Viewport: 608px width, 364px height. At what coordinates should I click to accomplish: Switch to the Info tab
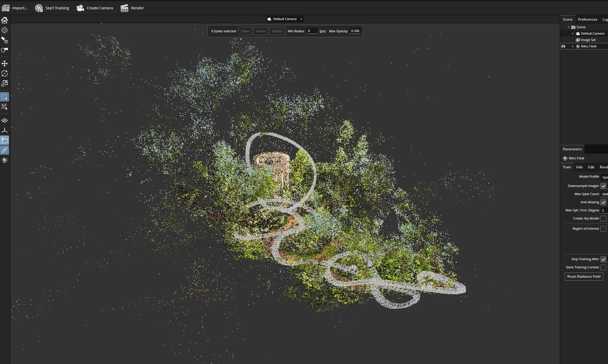(579, 167)
